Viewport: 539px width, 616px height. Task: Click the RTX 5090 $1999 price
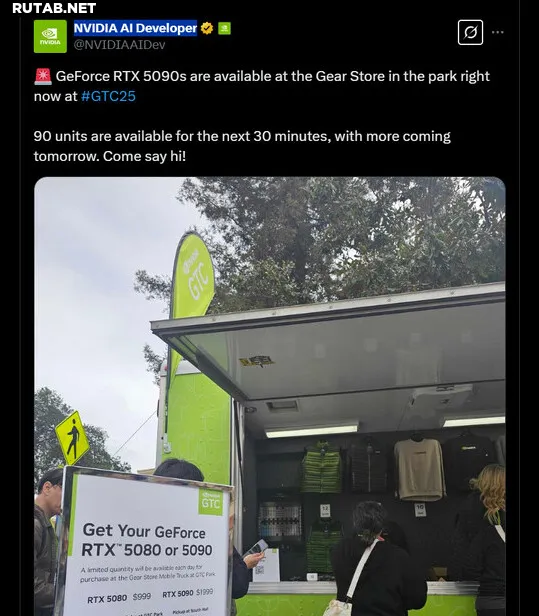point(188,593)
